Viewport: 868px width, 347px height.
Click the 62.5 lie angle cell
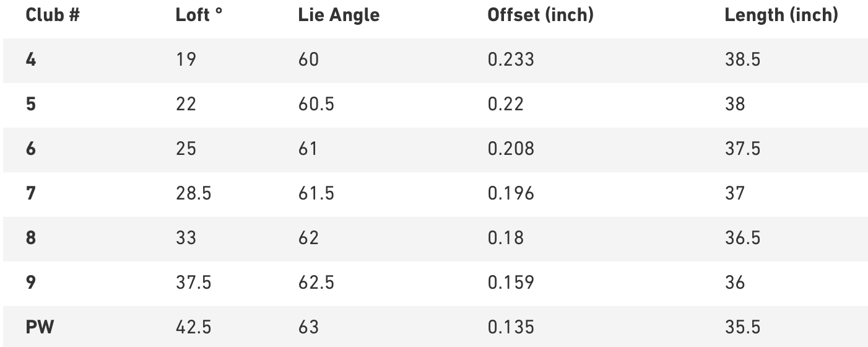point(316,283)
